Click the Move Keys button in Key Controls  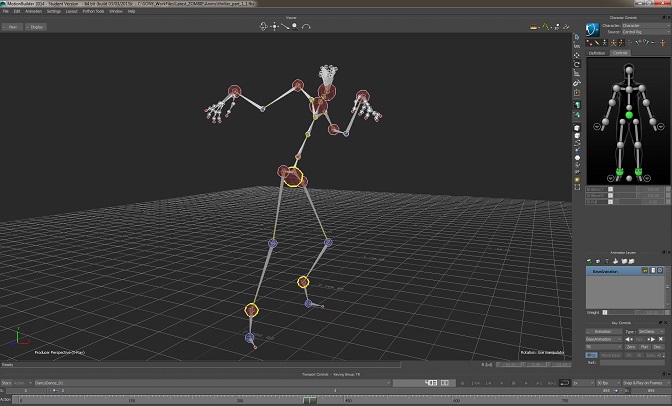tap(611, 355)
